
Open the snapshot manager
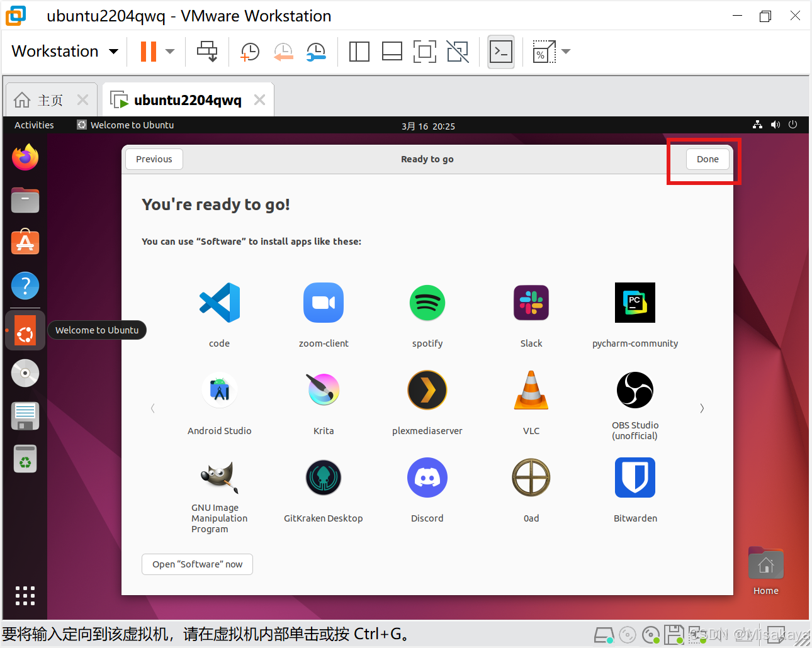pos(316,52)
